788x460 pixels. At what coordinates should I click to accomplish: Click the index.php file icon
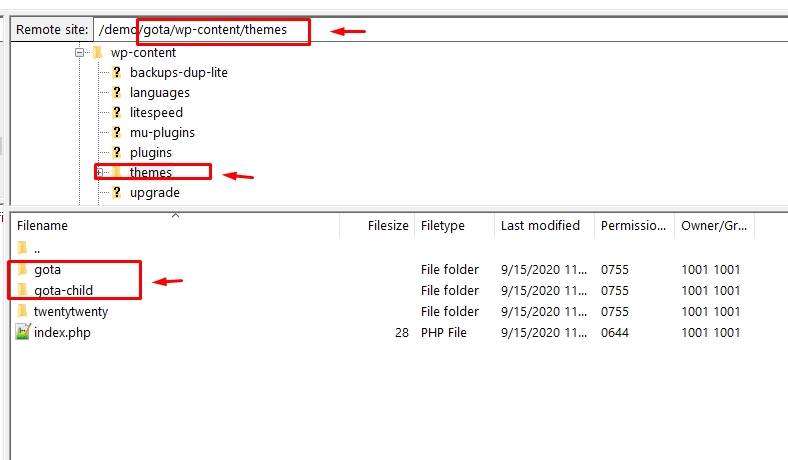coord(23,332)
